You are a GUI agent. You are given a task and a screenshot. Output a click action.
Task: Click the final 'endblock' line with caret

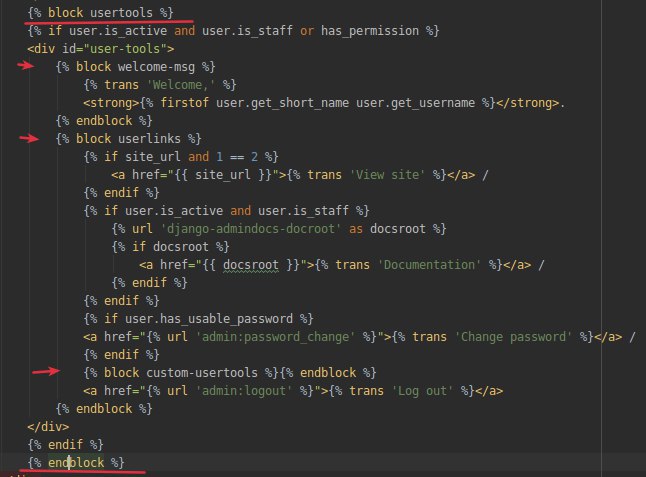tap(76, 463)
